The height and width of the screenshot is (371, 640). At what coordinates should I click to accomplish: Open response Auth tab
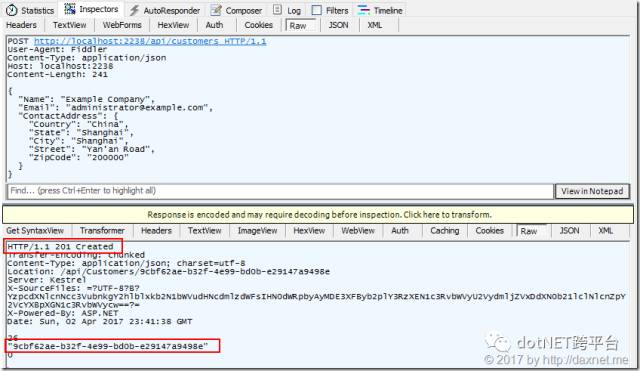click(x=400, y=231)
